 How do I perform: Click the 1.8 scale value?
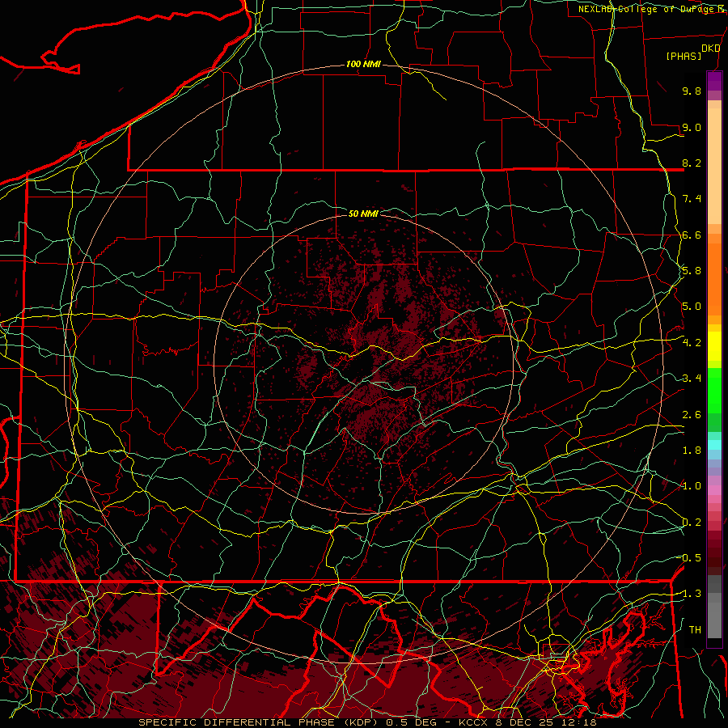point(692,451)
